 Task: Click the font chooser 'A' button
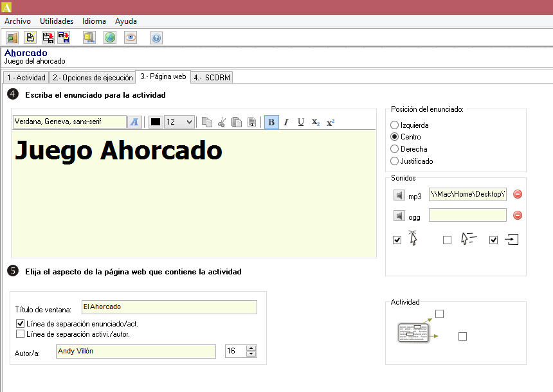coord(134,122)
